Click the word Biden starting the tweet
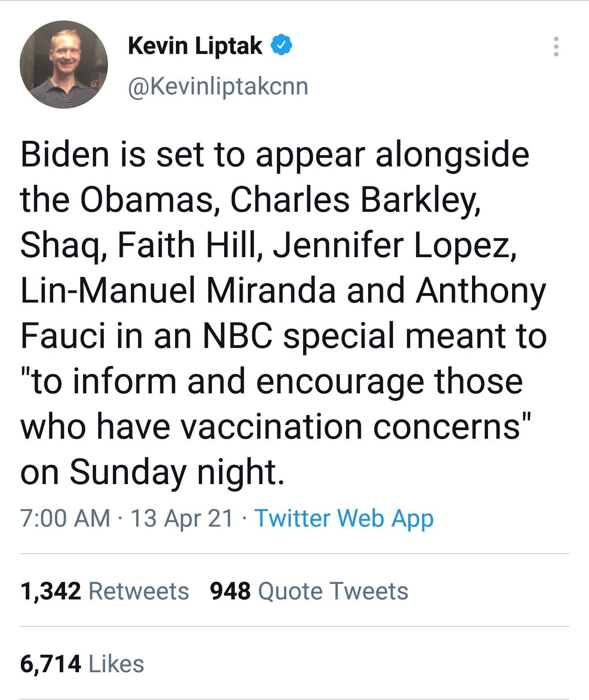 (x=65, y=155)
